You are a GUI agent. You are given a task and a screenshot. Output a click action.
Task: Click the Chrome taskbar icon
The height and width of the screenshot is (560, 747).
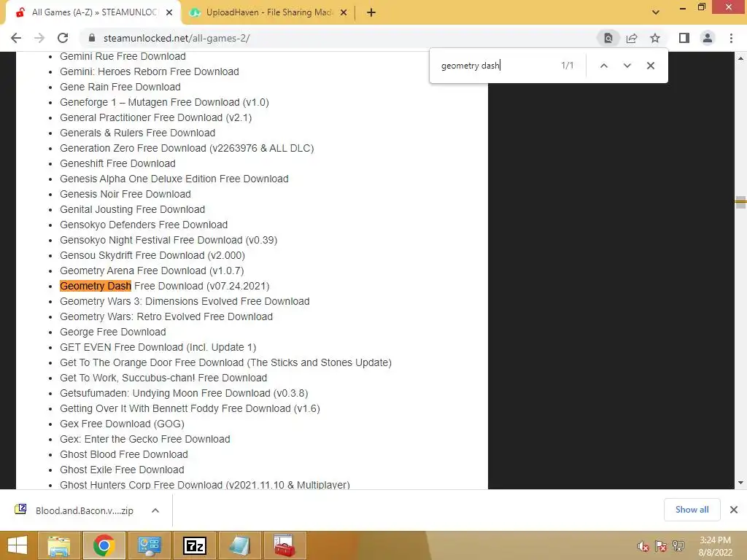point(104,545)
